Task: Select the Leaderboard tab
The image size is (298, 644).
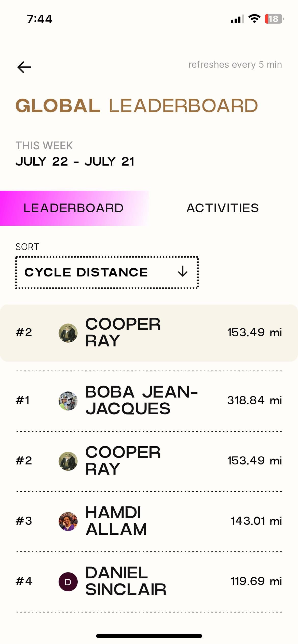Action: coord(74,208)
